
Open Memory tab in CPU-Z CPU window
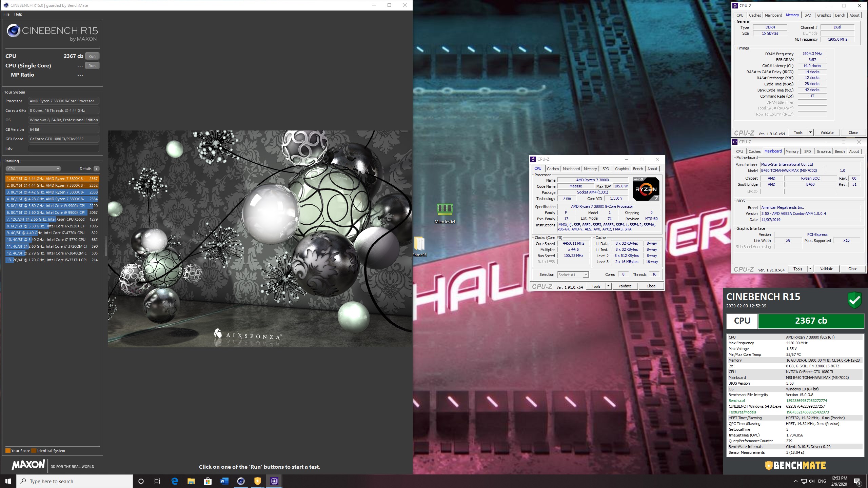[590, 169]
